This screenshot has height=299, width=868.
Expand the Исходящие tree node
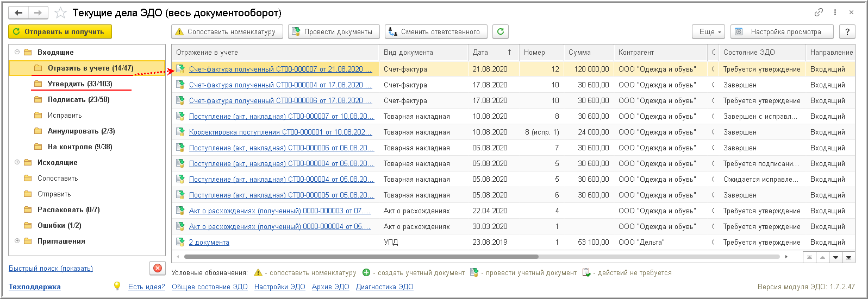[x=17, y=162]
